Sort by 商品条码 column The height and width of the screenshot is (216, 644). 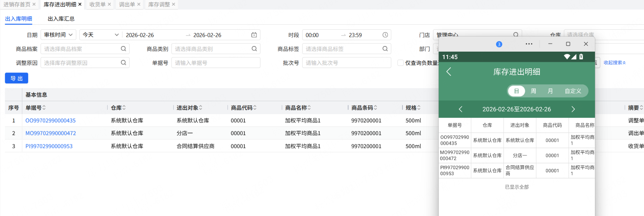375,108
